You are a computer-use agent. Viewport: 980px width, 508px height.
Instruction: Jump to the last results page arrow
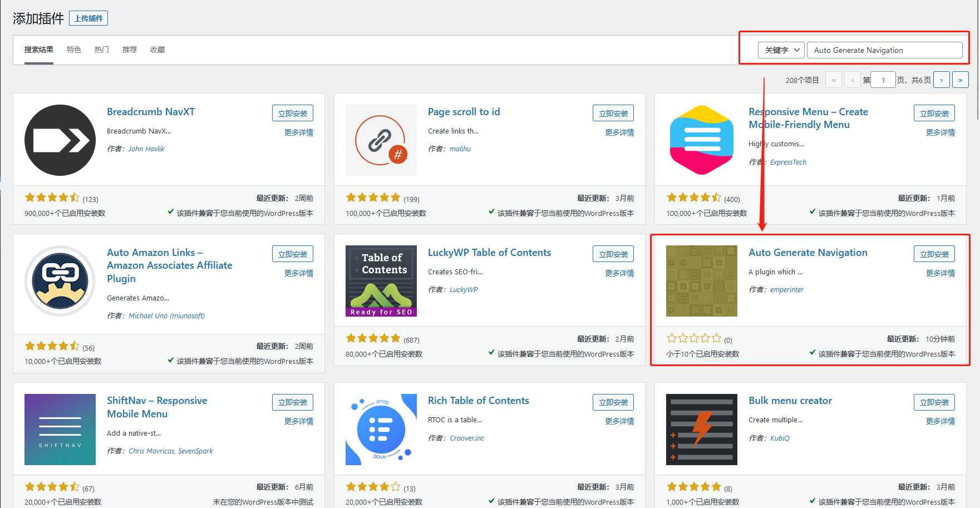961,80
